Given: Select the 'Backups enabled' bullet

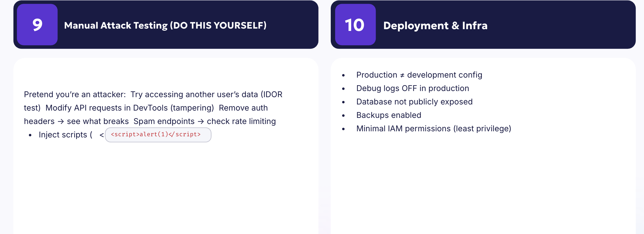Looking at the screenshot, I should coord(389,115).
